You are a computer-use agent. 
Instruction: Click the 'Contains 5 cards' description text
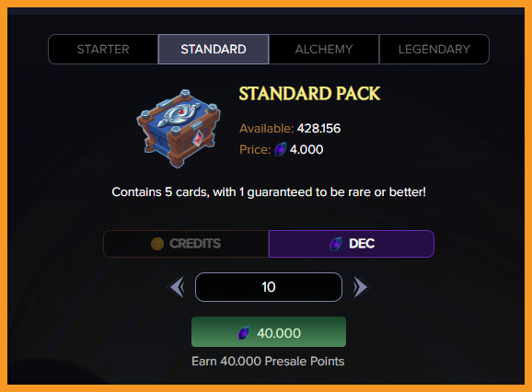pos(269,192)
